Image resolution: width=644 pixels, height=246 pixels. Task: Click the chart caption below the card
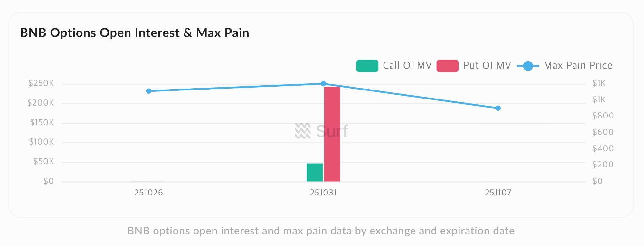[x=321, y=231]
